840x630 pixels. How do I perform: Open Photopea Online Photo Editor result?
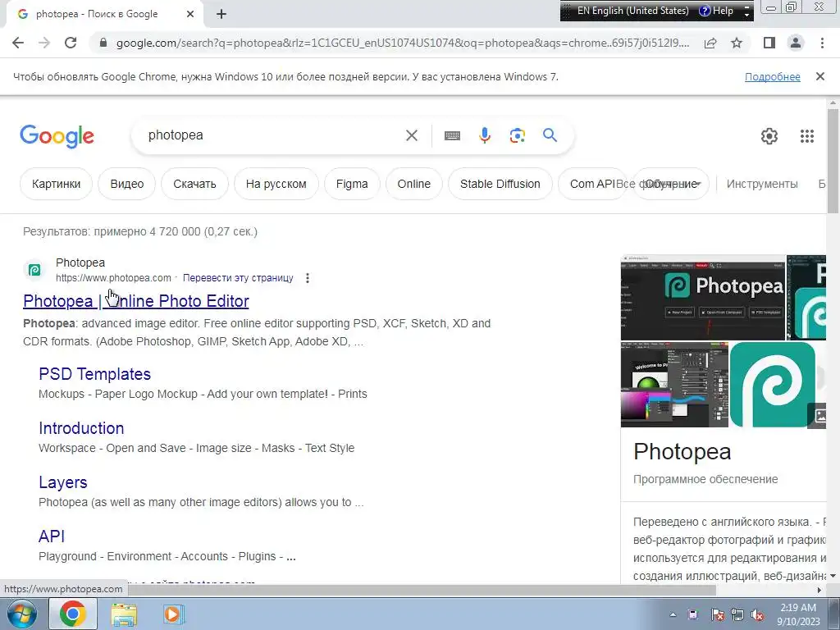[136, 301]
